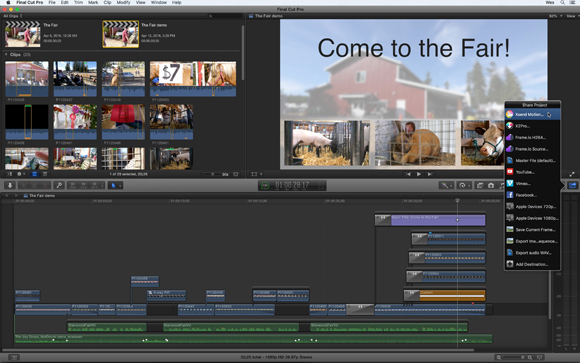The image size is (580, 363).
Task: Select Save Current Frame option
Action: tap(532, 229)
